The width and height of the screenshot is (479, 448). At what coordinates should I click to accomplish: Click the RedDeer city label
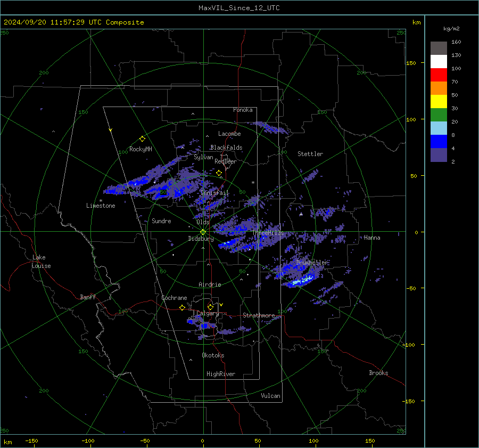226,161
